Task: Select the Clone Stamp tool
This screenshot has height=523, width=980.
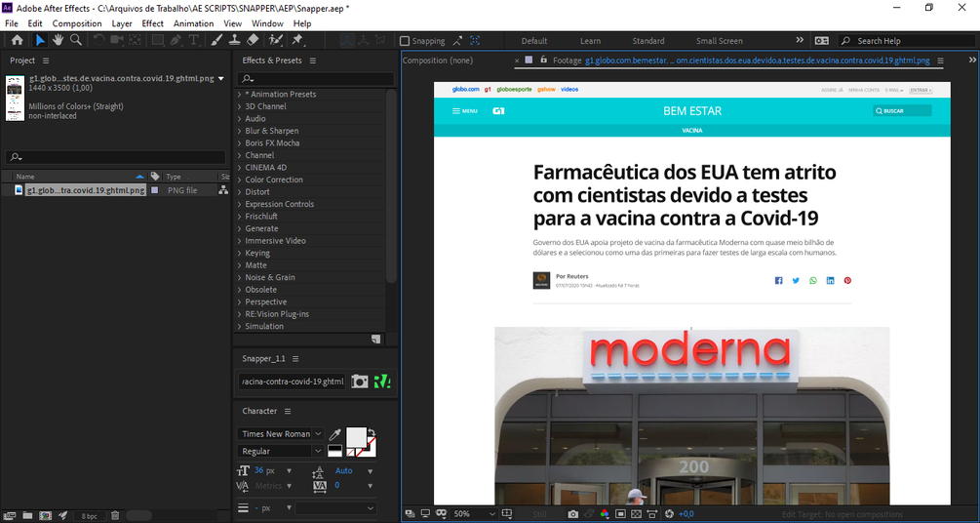Action: [234, 40]
